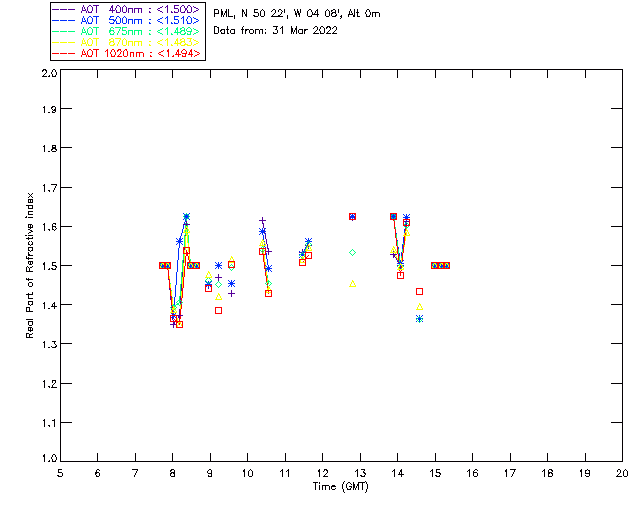
Task: Click the 1.6 y-axis tick label
Action: point(49,227)
